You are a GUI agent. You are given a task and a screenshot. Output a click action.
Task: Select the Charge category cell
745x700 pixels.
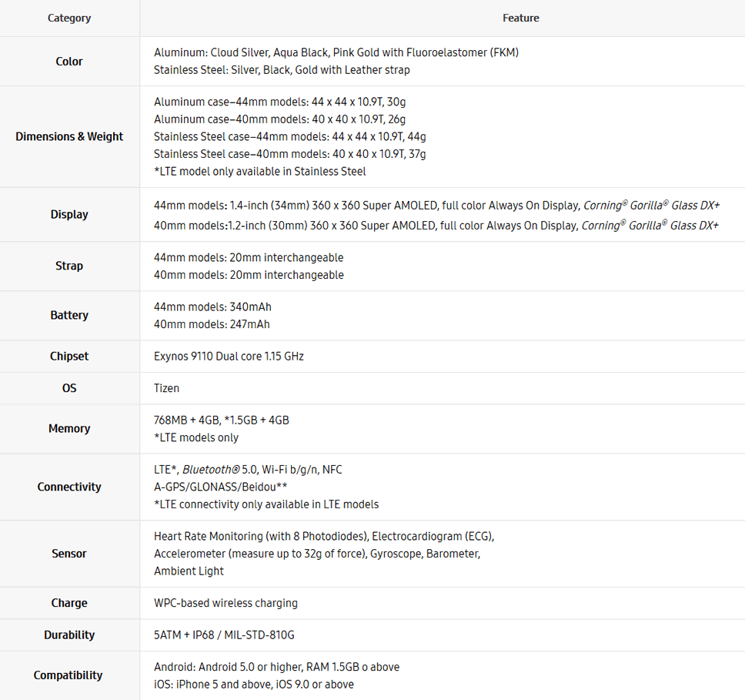[x=69, y=603]
